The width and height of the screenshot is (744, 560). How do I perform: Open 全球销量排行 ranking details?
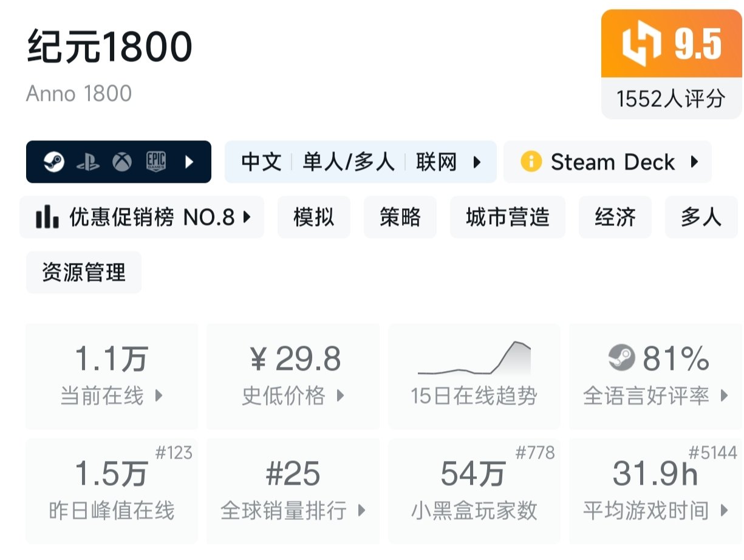tap(293, 491)
